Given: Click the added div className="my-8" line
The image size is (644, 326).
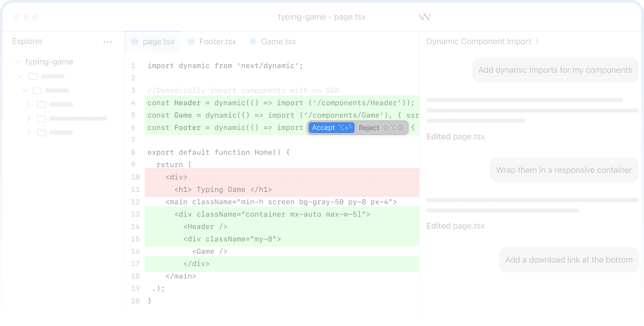Looking at the screenshot, I should click(232, 239).
